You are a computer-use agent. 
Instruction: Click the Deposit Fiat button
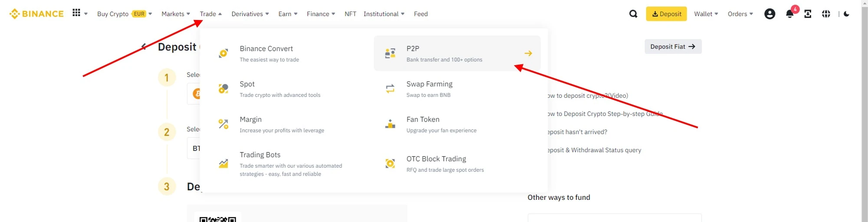673,46
